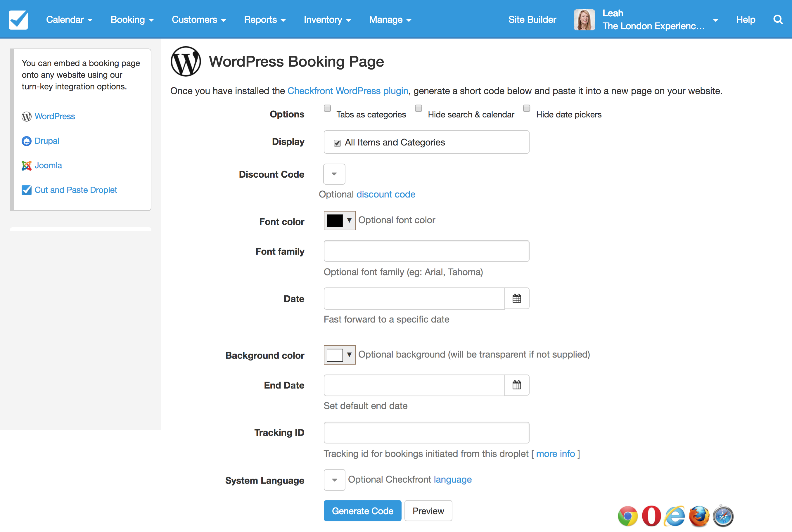The image size is (792, 532).
Task: Focus the End Date input field
Action: (x=414, y=385)
